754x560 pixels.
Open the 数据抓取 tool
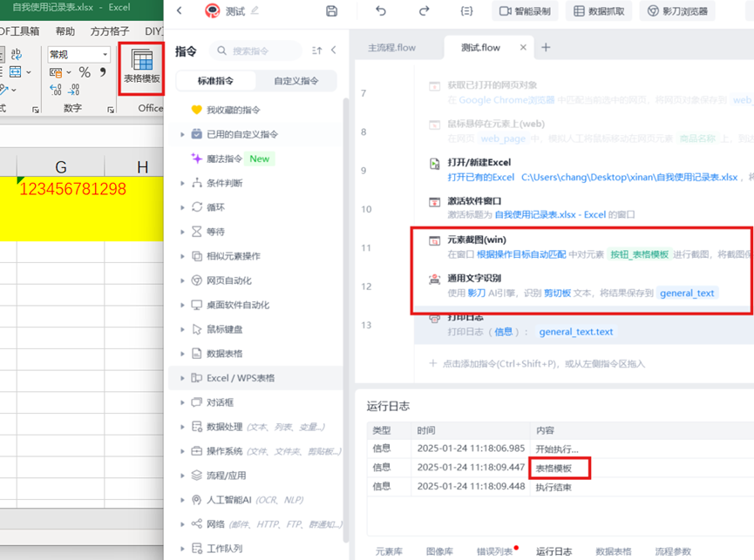(599, 11)
